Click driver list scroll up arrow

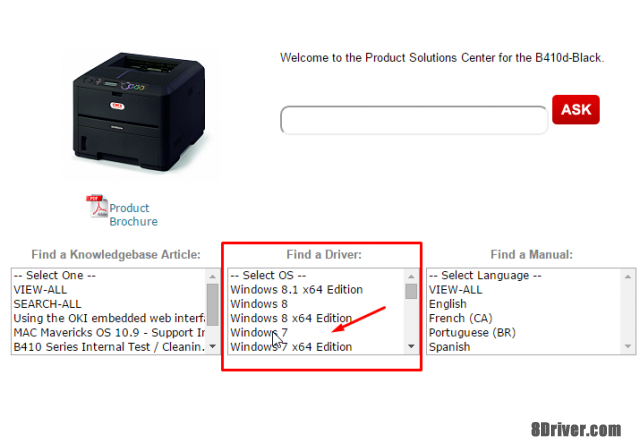[411, 276]
